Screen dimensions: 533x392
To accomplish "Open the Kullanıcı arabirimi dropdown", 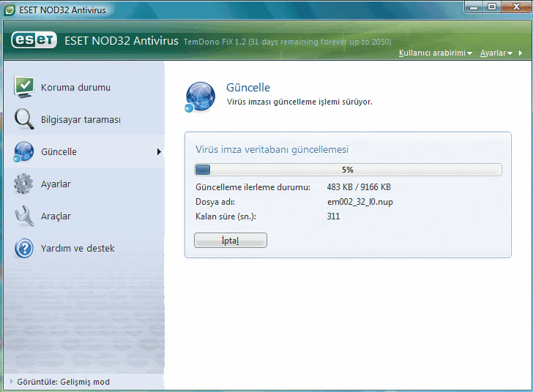I will pyautogui.click(x=436, y=53).
